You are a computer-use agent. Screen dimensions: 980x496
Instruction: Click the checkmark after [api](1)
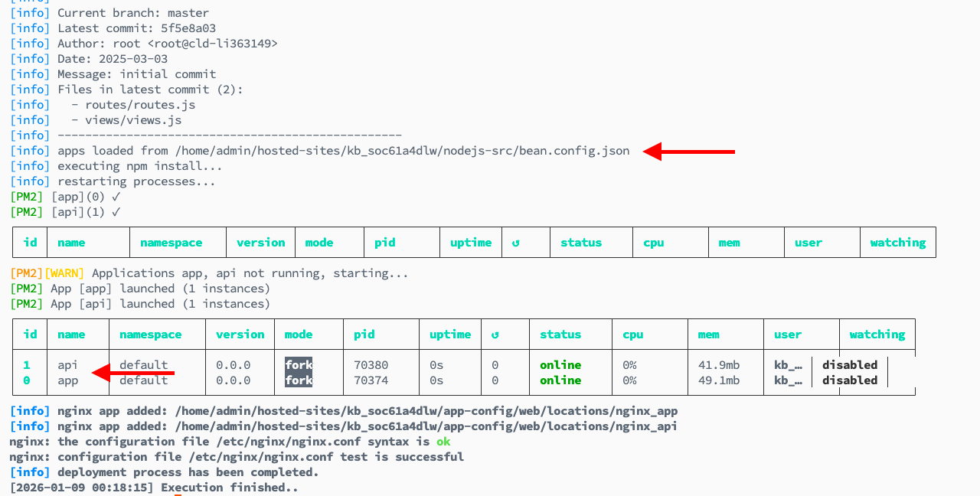pos(116,212)
